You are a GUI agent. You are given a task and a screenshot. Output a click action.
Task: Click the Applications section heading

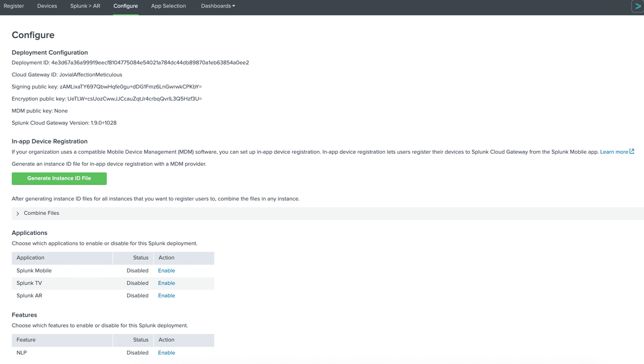click(30, 233)
